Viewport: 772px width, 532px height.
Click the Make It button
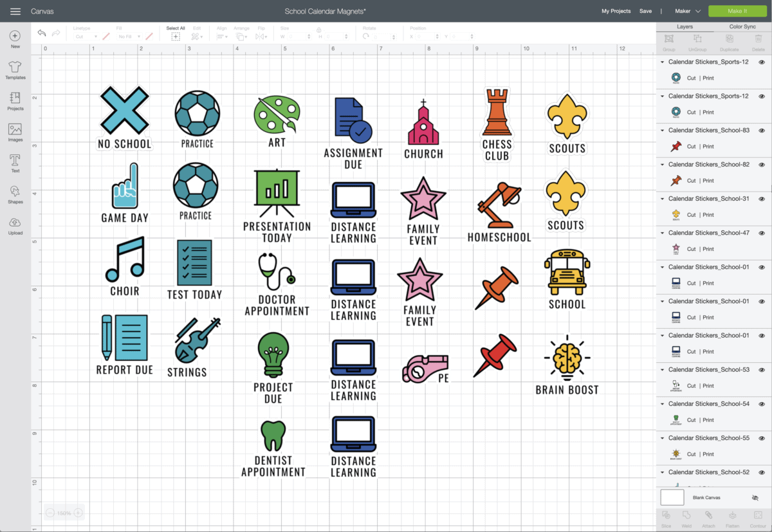tap(737, 11)
